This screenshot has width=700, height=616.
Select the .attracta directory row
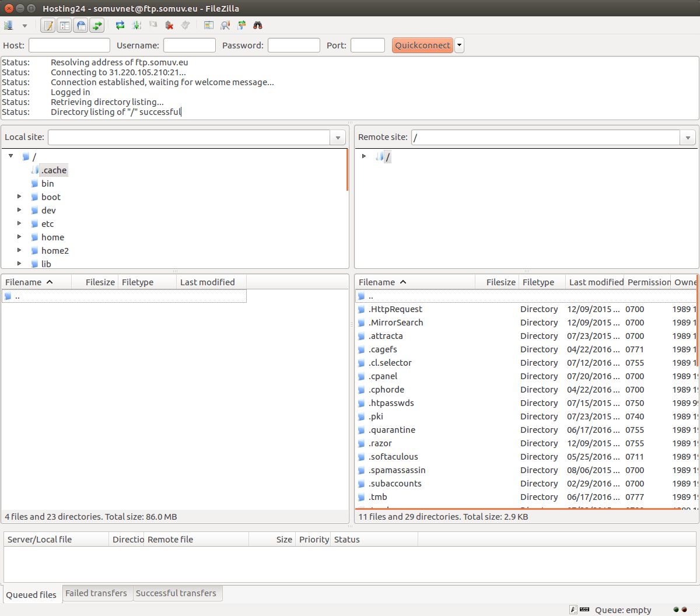pyautogui.click(x=526, y=336)
